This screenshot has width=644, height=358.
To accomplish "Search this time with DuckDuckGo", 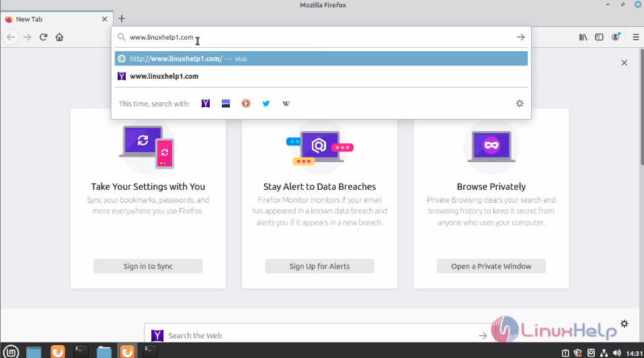I will 245,104.
